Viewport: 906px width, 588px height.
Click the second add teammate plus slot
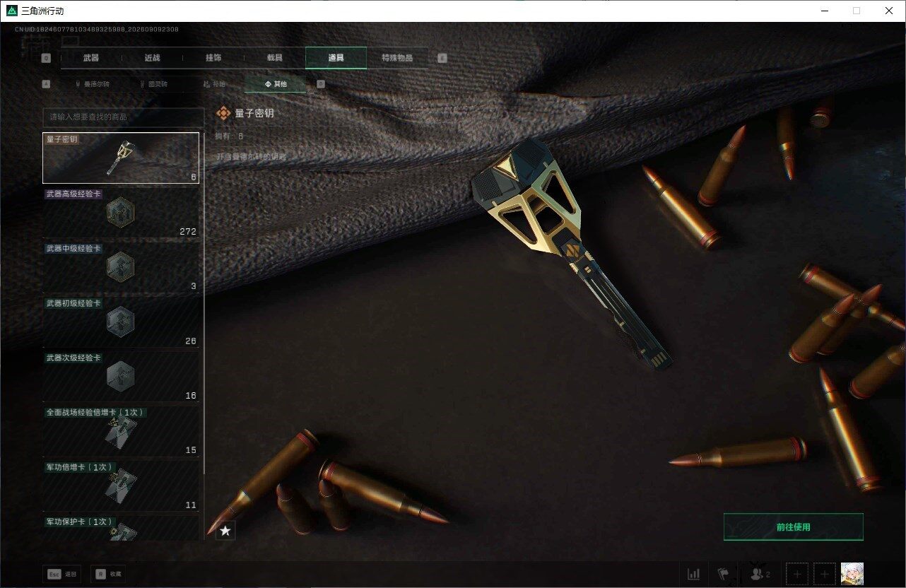tap(824, 575)
